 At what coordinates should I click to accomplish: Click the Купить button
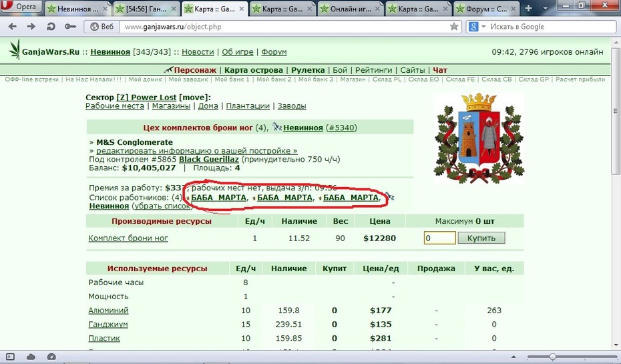pyautogui.click(x=481, y=238)
